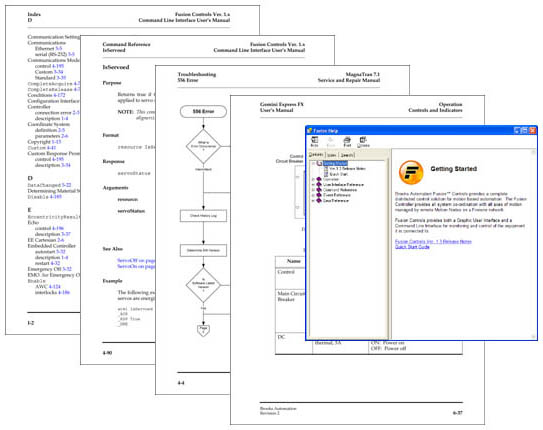Minimize the Fusion Help window
543x430 pixels.
click(x=517, y=130)
